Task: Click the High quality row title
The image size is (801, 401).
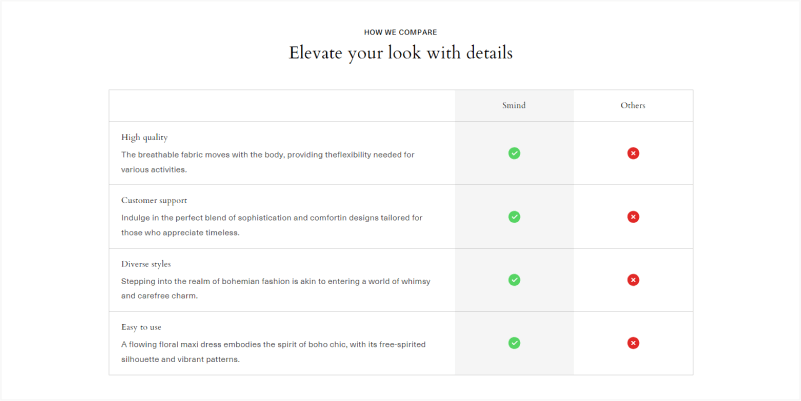Action: pos(144,137)
